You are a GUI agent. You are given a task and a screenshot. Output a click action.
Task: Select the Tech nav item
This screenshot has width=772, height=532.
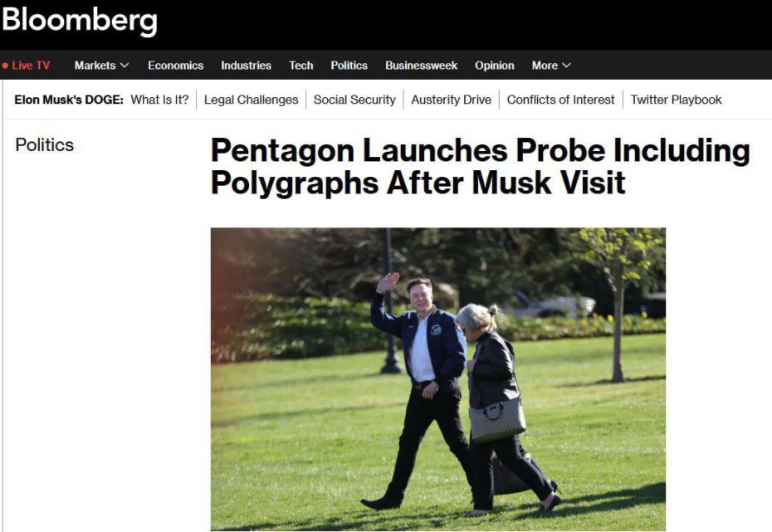(x=300, y=66)
